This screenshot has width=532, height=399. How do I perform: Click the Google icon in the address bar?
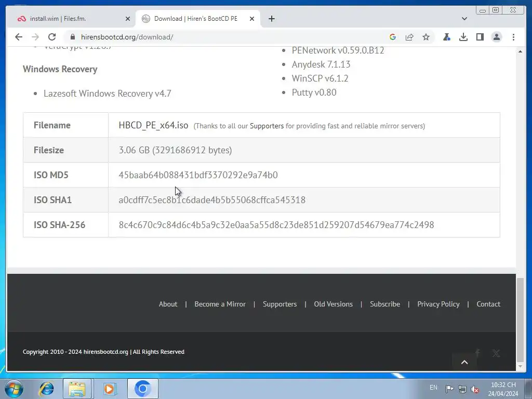(x=393, y=37)
